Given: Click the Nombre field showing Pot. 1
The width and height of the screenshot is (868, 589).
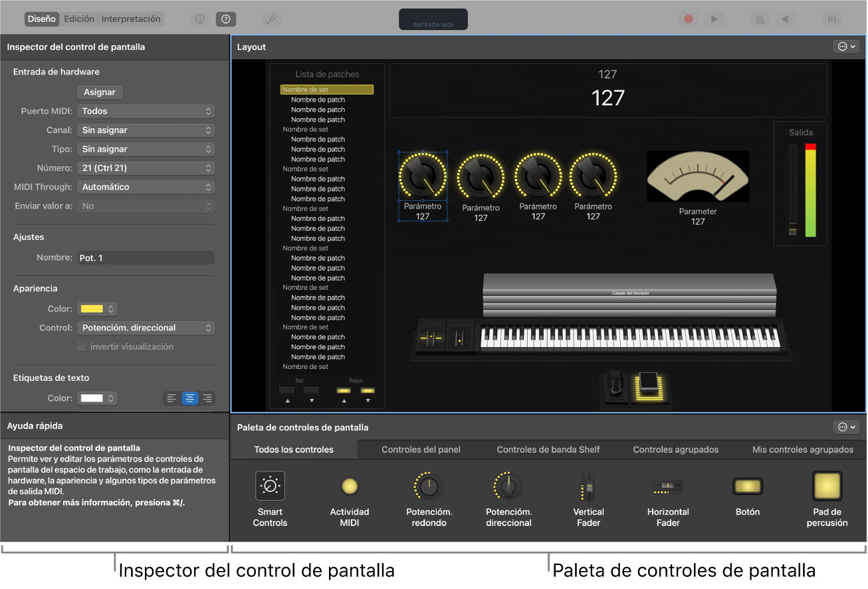Looking at the screenshot, I should [x=146, y=257].
